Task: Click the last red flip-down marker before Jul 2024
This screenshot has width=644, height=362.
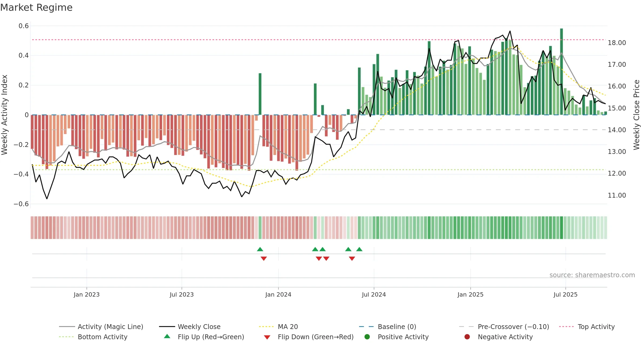Action: 352,258
